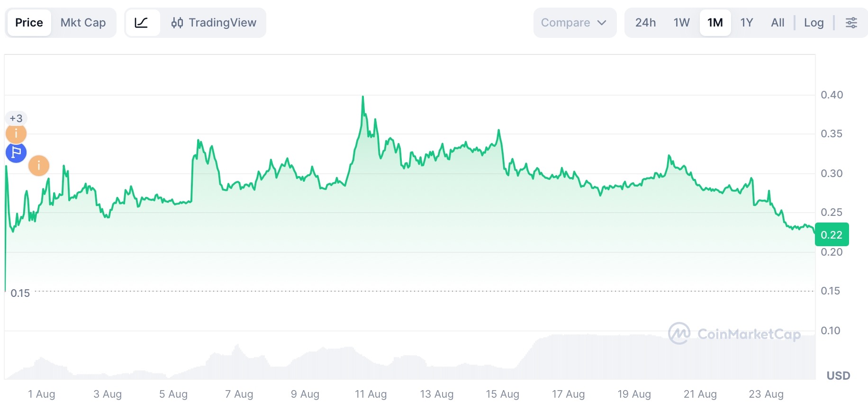Screen dimensions: 868x410
Task: Select the 1W time range
Action: point(681,23)
